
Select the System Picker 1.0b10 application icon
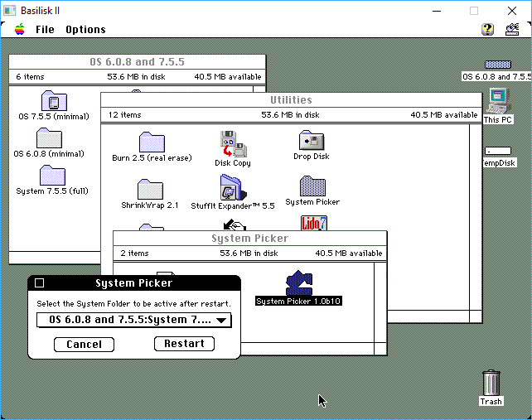coord(299,283)
